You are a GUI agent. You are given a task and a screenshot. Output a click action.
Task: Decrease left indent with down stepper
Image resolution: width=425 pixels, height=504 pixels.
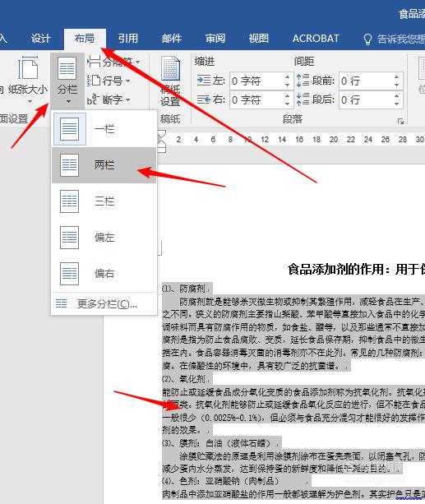[288, 85]
